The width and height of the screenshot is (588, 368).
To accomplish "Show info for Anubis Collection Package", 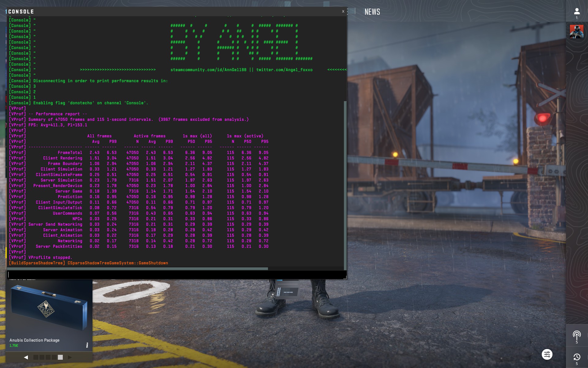I will [87, 345].
